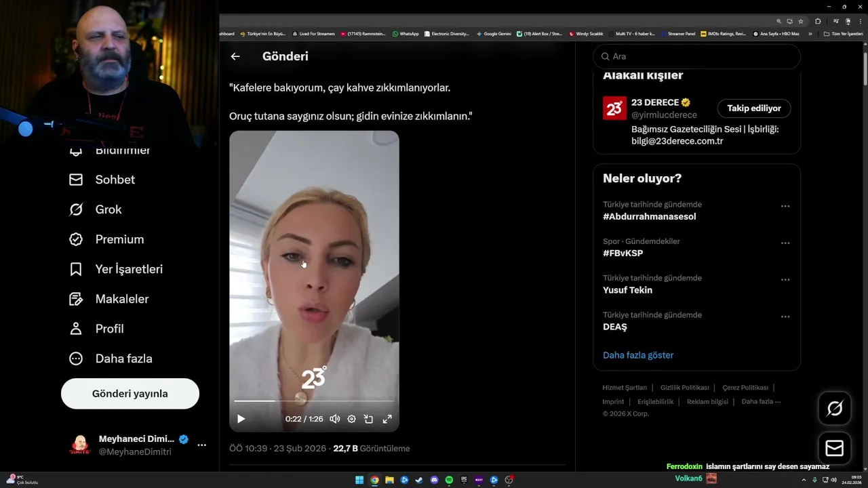Show hidden system tray icons

[x=805, y=480]
